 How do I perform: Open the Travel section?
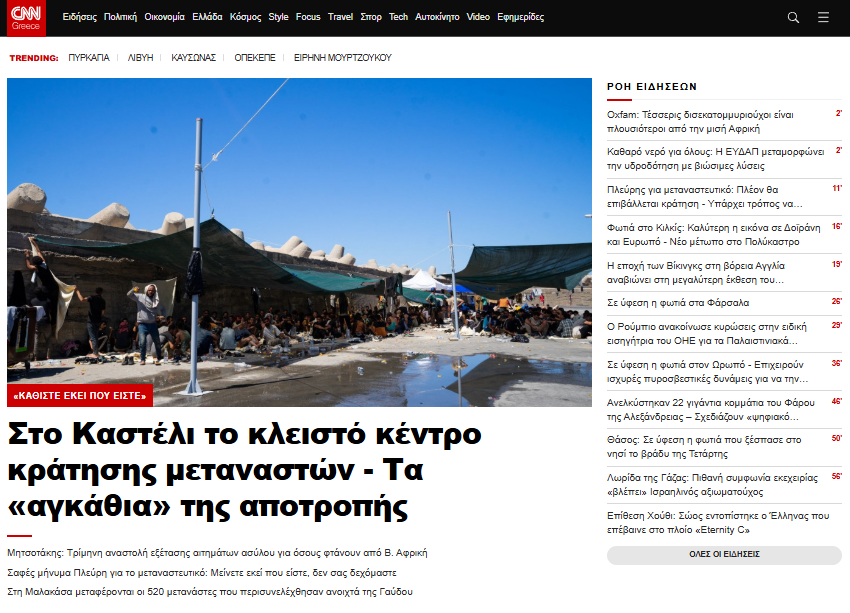(x=340, y=17)
